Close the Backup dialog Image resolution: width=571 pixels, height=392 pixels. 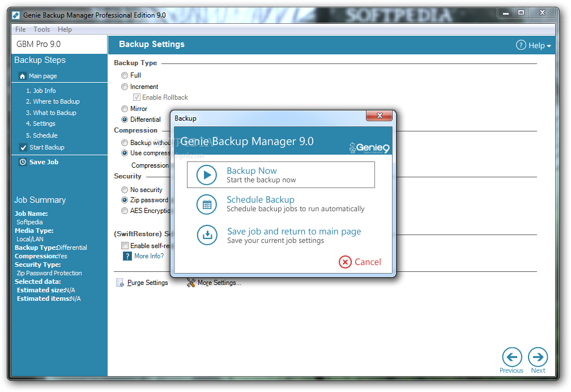click(x=379, y=116)
